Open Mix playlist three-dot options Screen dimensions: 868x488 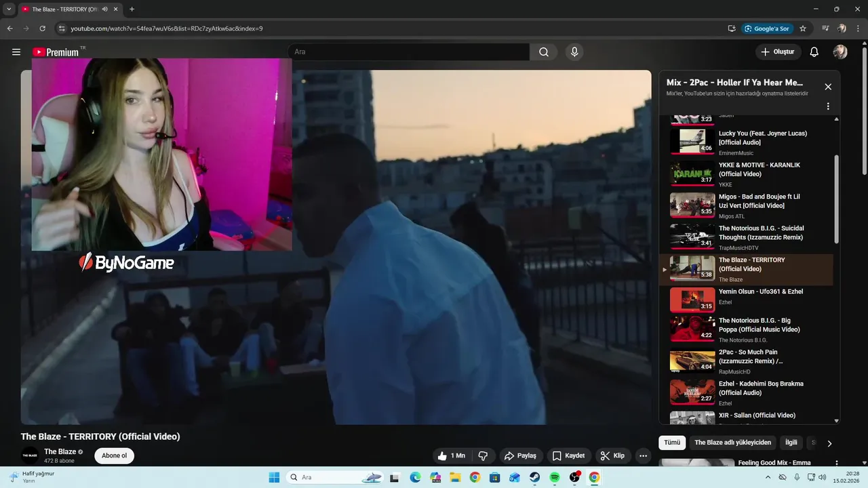click(x=828, y=106)
